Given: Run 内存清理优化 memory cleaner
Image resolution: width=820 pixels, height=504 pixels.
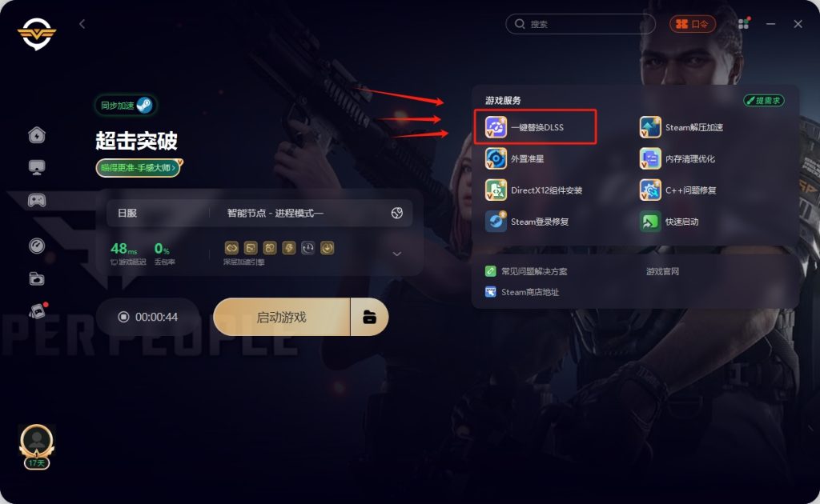Looking at the screenshot, I should point(677,158).
